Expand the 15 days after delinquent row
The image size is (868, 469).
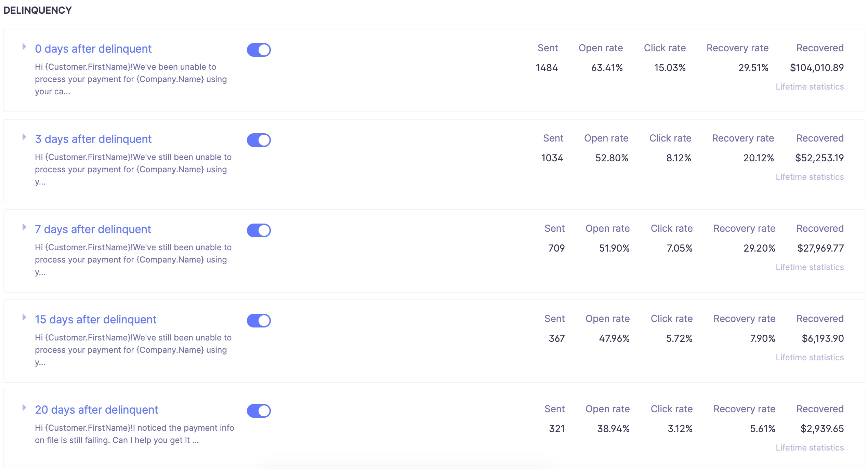click(x=24, y=318)
